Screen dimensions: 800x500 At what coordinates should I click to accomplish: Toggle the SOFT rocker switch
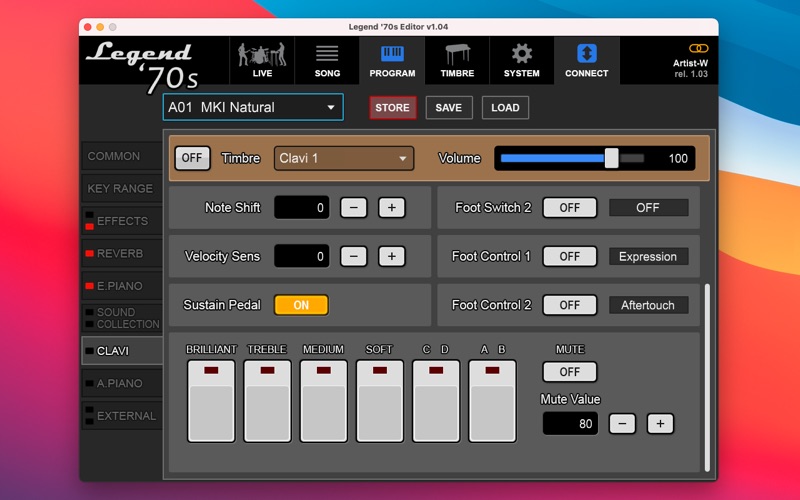pos(380,401)
